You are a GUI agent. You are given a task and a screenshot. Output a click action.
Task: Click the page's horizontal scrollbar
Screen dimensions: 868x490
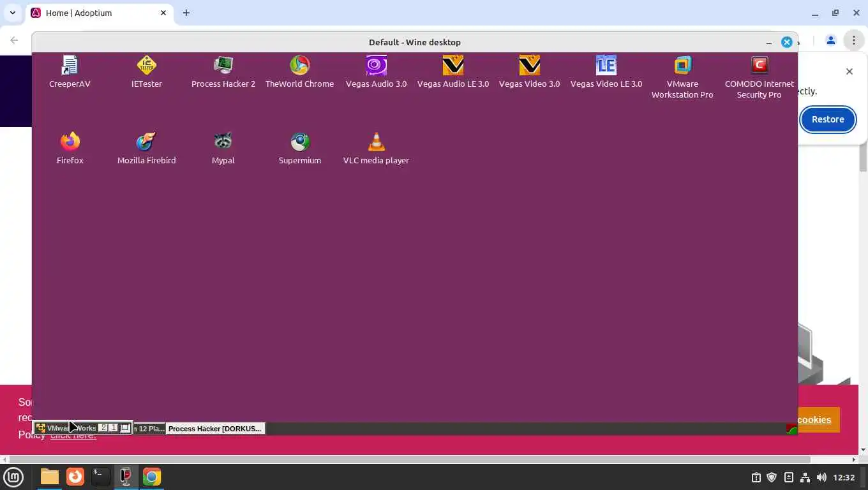pos(410,459)
